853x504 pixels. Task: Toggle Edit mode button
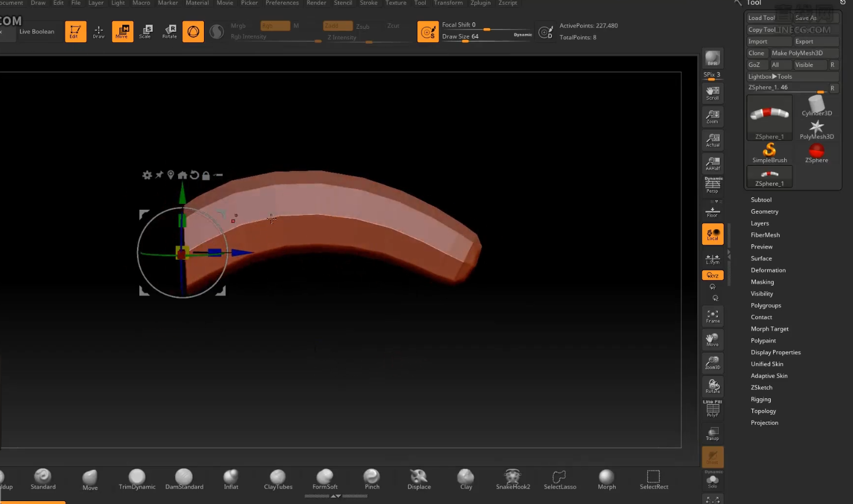coord(75,31)
